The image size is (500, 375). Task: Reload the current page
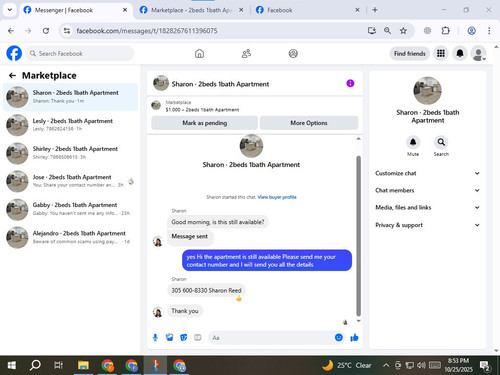46,31
